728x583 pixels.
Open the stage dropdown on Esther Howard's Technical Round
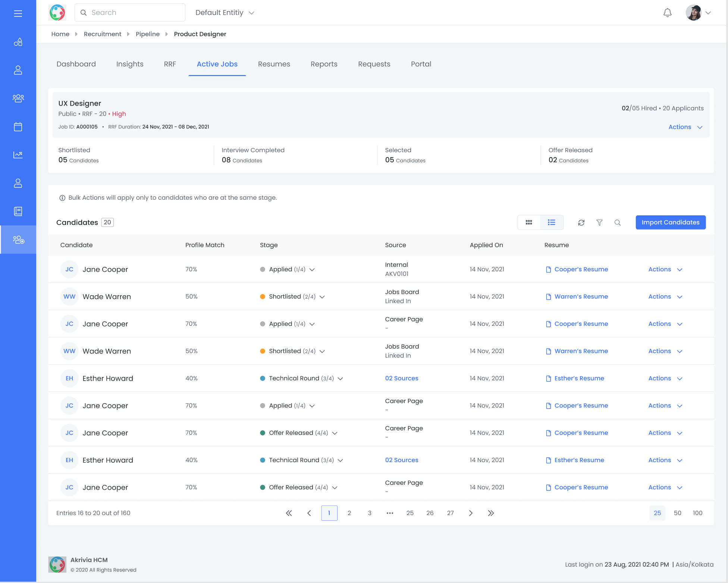341,378
